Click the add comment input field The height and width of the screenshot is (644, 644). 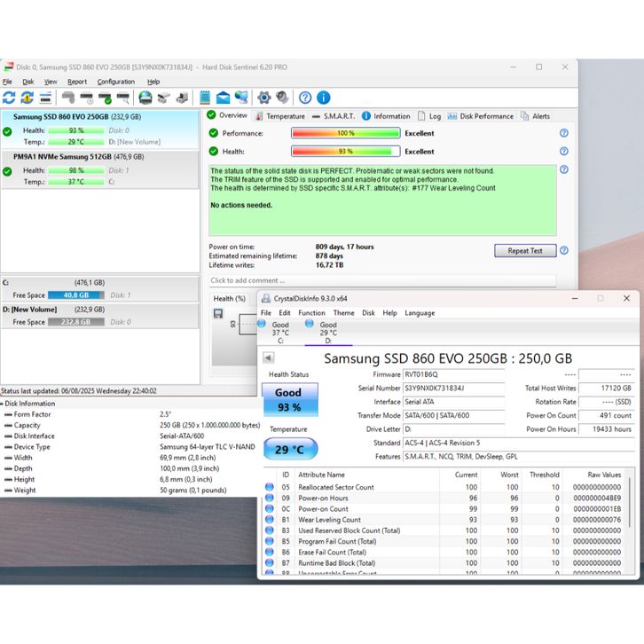click(381, 280)
